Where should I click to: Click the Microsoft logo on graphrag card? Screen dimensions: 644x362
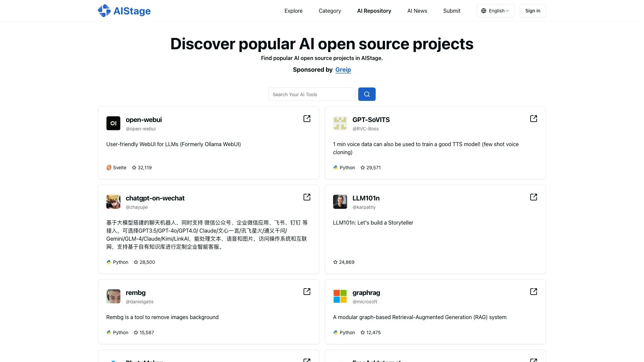(x=340, y=296)
